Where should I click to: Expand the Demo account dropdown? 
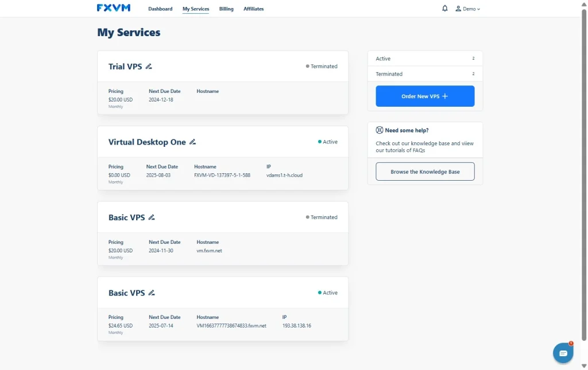point(467,9)
